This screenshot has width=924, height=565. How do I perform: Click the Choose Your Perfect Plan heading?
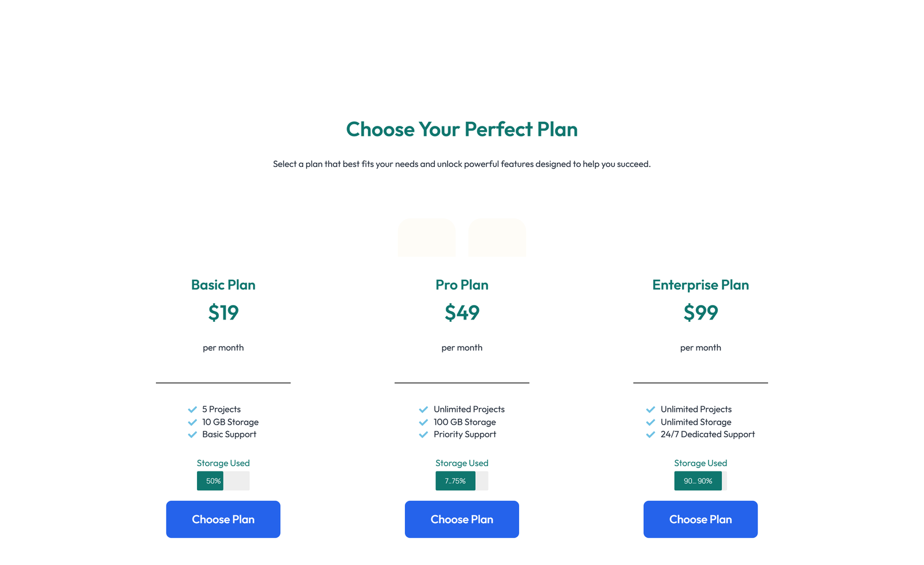[461, 129]
